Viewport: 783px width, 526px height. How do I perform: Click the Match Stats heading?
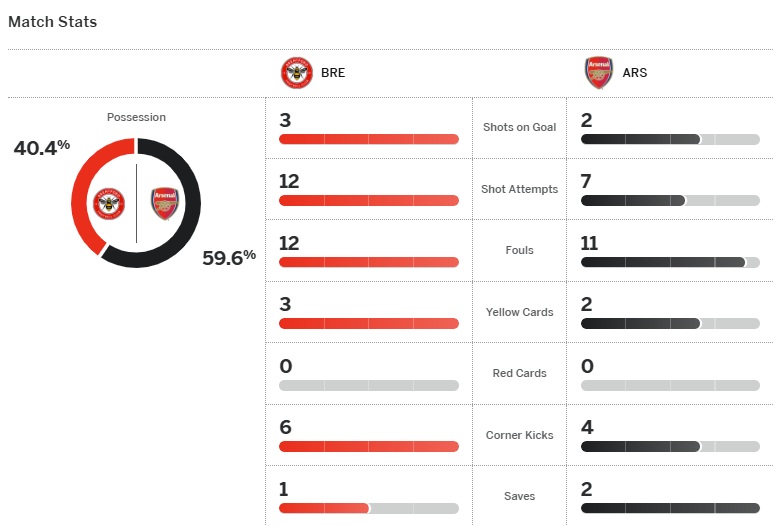pyautogui.click(x=53, y=21)
